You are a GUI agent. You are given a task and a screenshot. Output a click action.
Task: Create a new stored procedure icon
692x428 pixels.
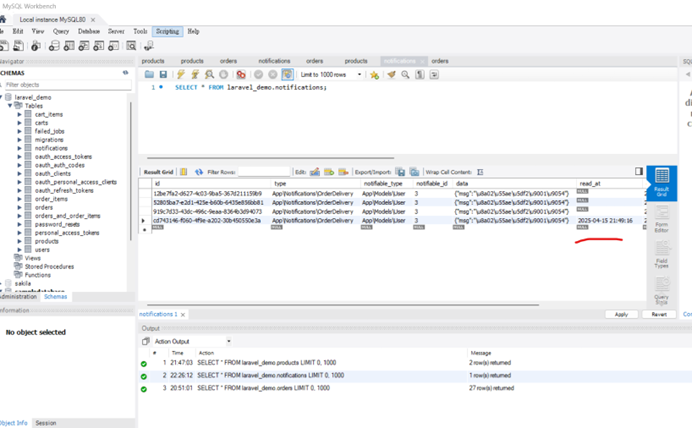pyautogui.click(x=99, y=45)
